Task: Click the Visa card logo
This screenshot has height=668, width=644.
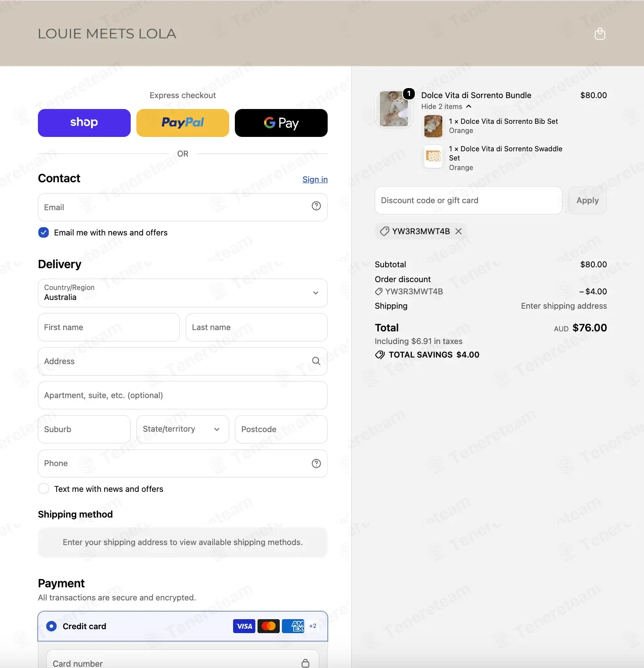Action: point(244,626)
